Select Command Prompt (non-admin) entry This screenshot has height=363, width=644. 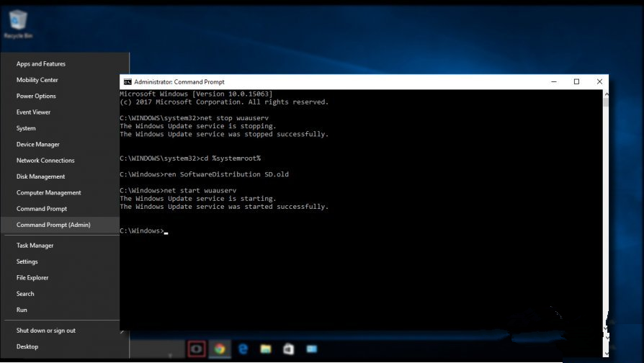pyautogui.click(x=42, y=209)
